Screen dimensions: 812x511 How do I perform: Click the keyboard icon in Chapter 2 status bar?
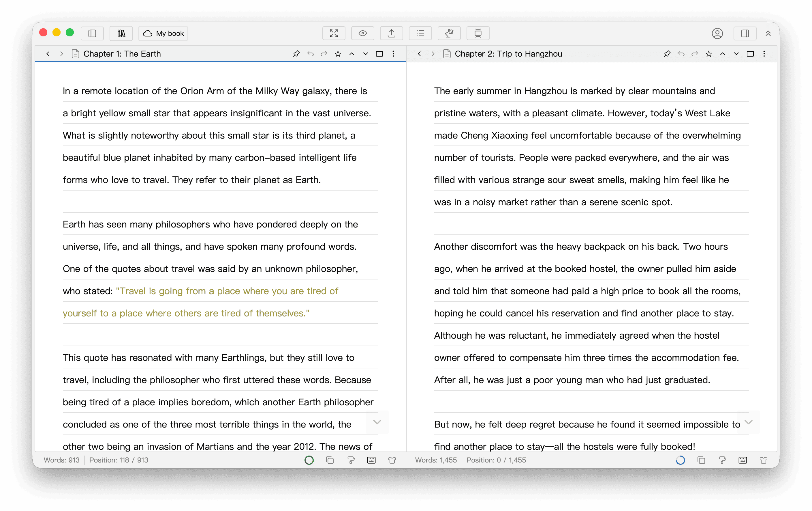point(743,460)
